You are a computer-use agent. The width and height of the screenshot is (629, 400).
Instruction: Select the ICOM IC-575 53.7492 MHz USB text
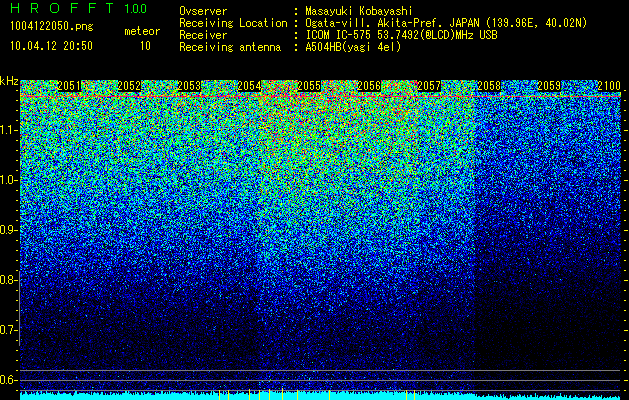tap(402, 35)
